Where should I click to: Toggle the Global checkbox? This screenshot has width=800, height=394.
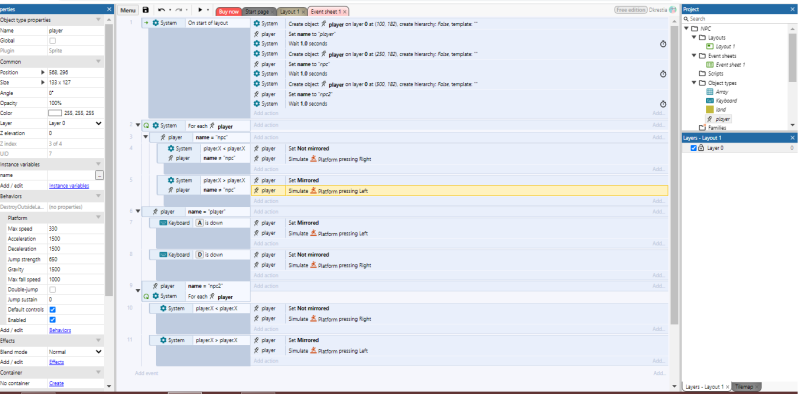point(52,41)
